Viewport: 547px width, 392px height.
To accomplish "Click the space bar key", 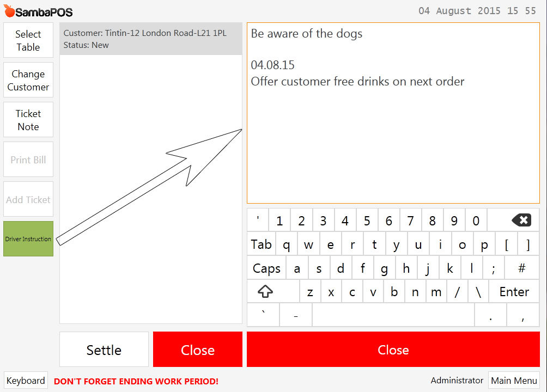I will (393, 315).
